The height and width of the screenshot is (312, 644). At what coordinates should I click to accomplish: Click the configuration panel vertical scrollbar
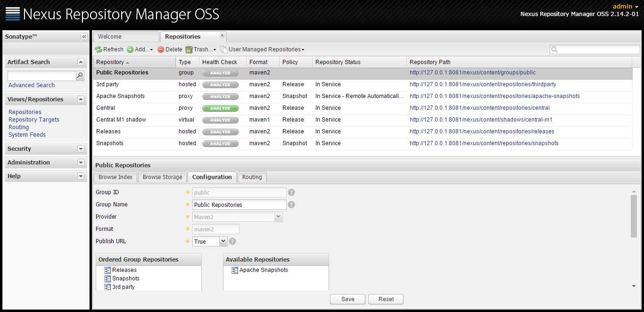coord(634,216)
